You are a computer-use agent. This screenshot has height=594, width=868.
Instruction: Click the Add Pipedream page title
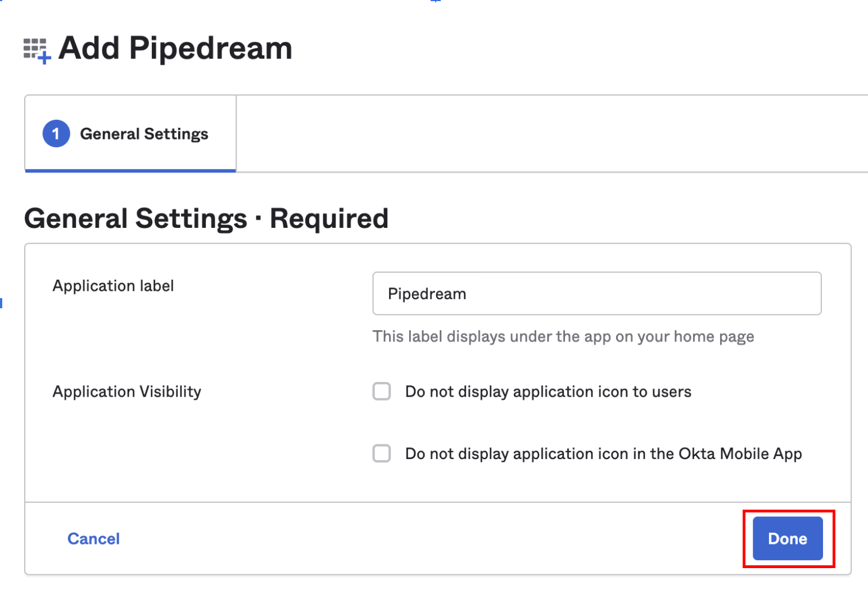[175, 48]
